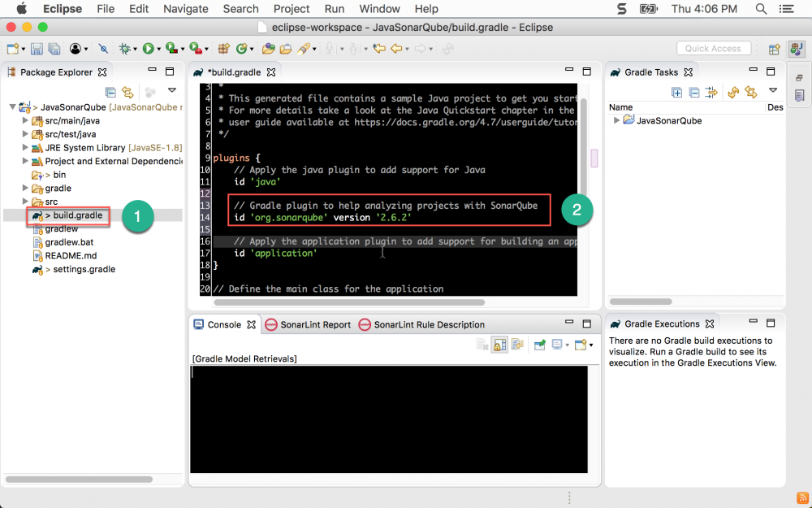This screenshot has width=812, height=508.
Task: Click the Last Edit Location arrow icon
Action: coord(379,49)
